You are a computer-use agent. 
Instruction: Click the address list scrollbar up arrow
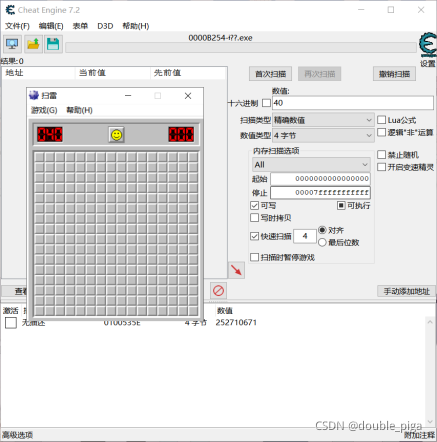(x=430, y=322)
